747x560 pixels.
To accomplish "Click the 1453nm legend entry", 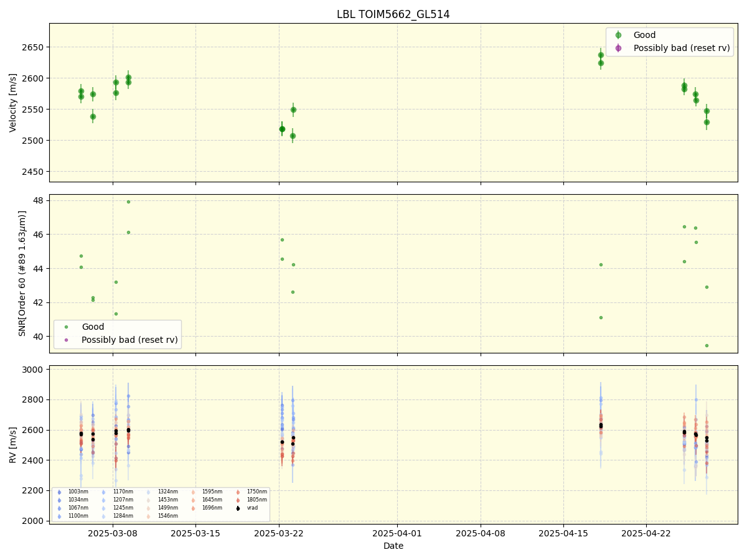I will 162,500.
